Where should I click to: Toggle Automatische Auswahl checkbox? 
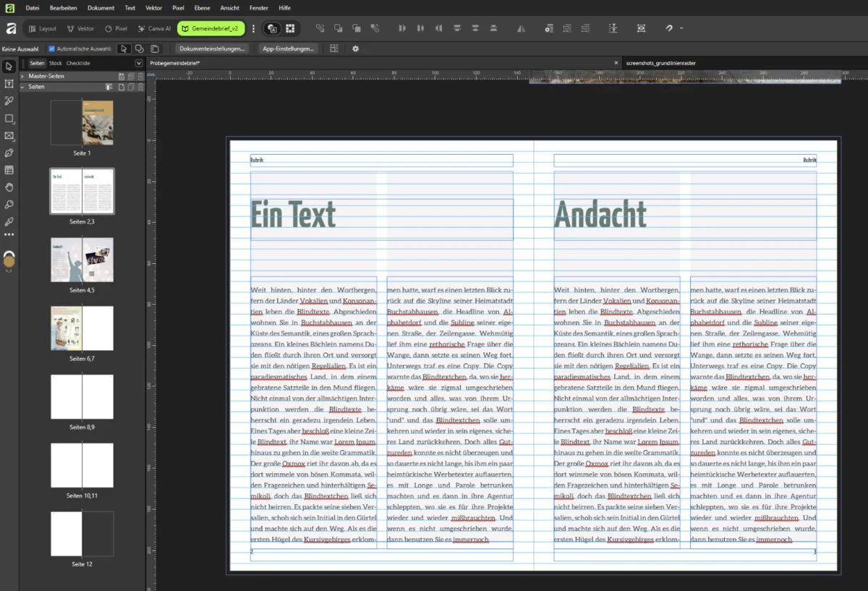point(51,49)
